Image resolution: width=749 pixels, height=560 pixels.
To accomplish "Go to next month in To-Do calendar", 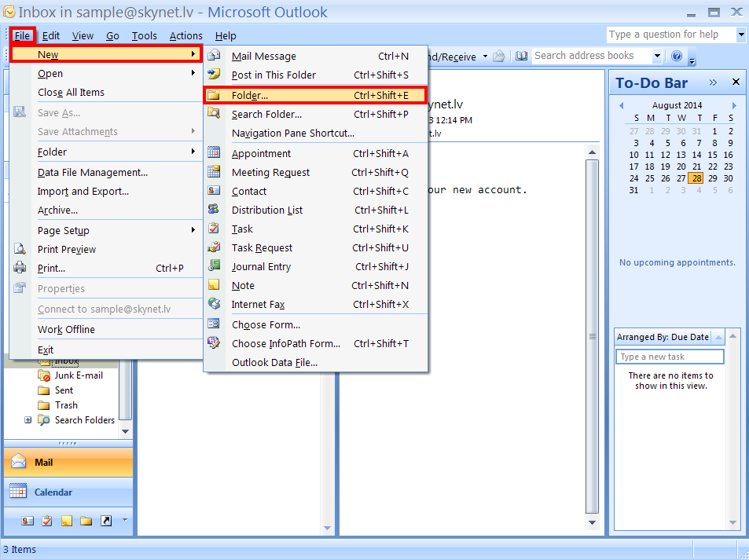I will coord(734,105).
